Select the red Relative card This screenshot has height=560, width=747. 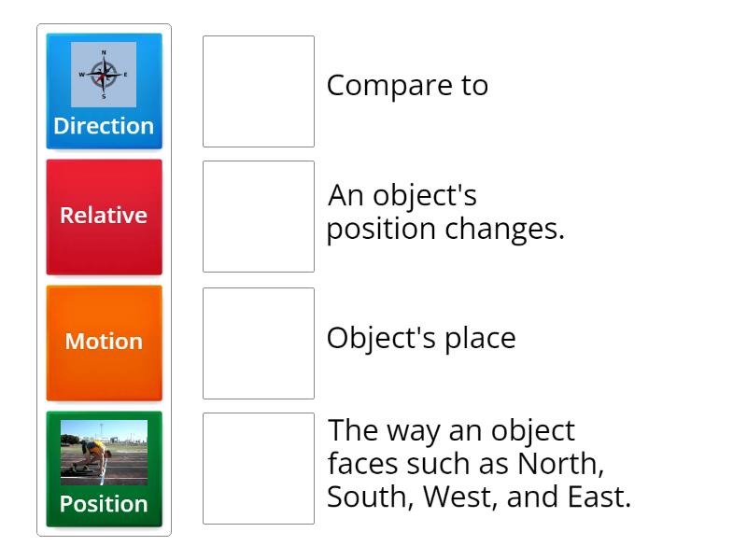[104, 216]
